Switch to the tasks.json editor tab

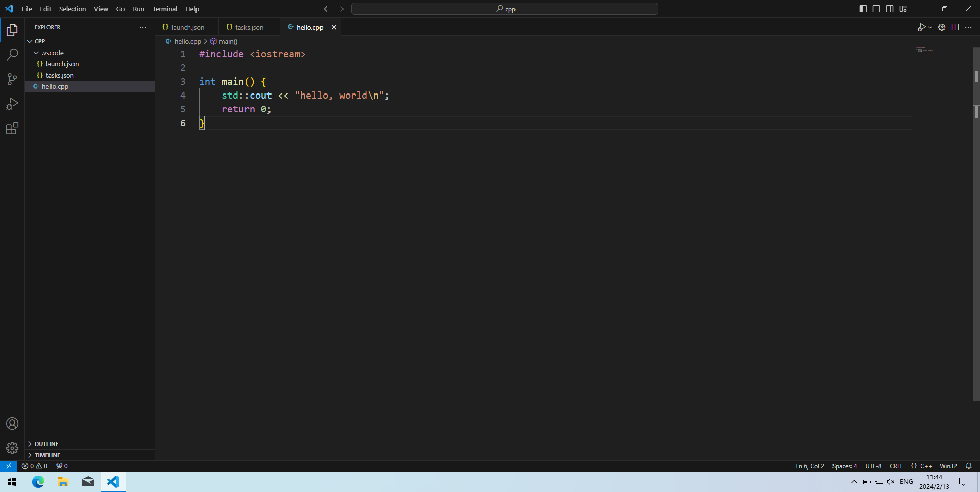point(249,27)
